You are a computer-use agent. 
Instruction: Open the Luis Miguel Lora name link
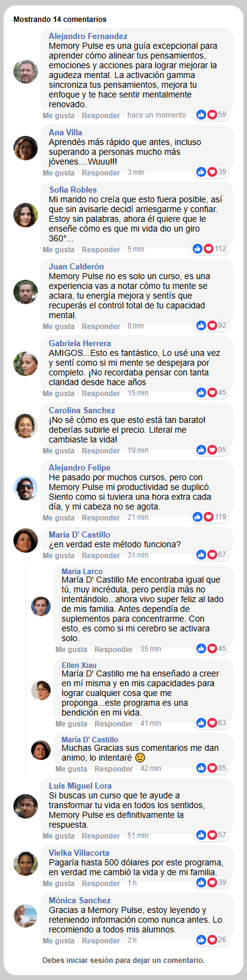pos(80,786)
